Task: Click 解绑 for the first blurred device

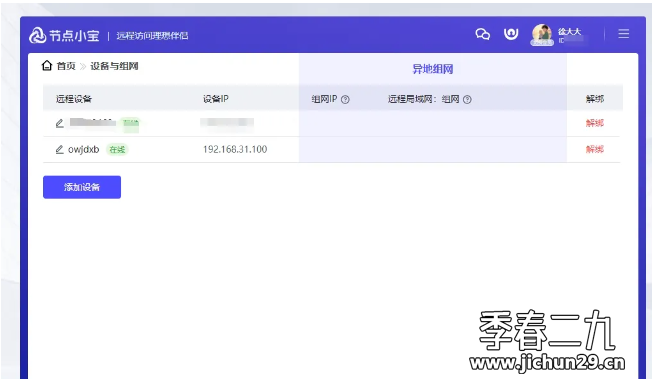Action: [x=595, y=123]
